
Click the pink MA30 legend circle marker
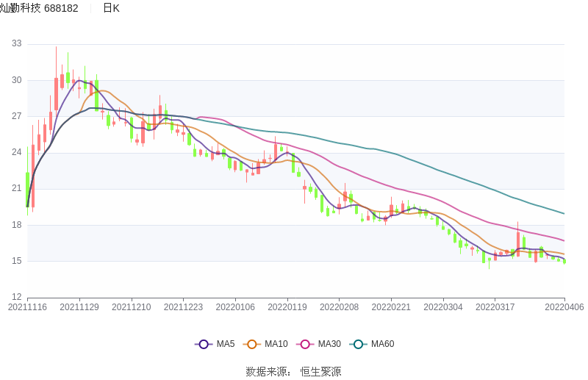(x=305, y=344)
